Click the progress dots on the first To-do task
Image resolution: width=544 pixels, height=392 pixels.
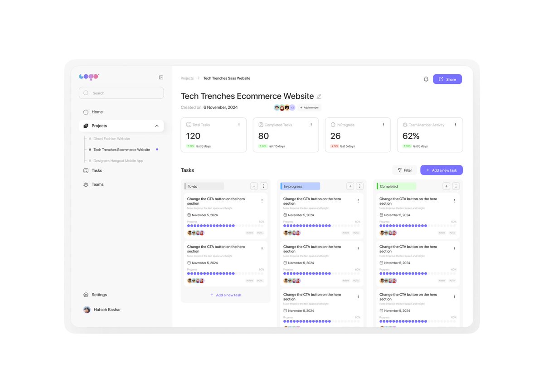[211, 225]
